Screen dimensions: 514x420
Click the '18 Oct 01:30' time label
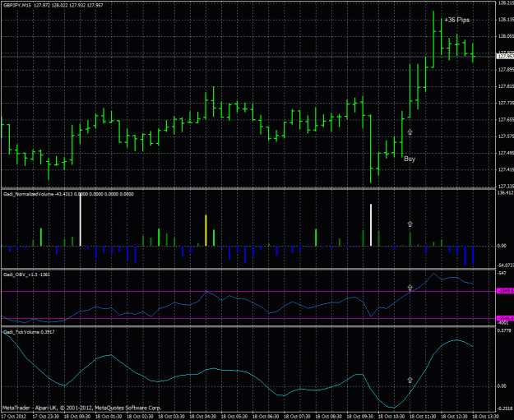tap(109, 417)
